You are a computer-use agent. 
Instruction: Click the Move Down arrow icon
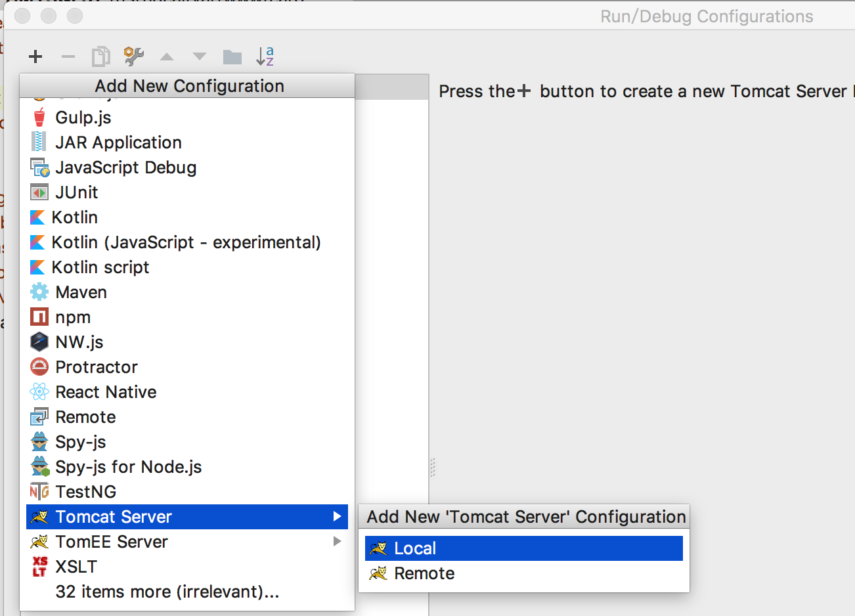200,57
